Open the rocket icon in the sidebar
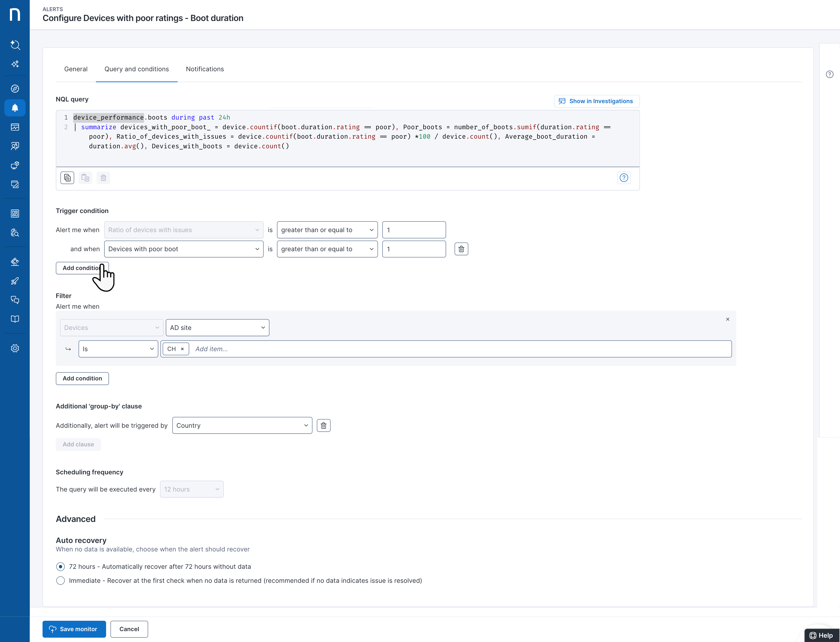The image size is (840, 642). tap(15, 281)
